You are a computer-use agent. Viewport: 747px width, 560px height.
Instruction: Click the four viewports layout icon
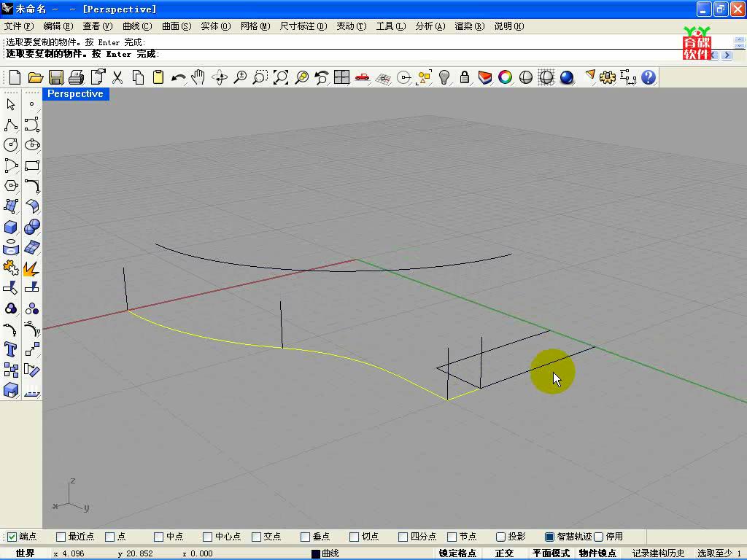341,77
